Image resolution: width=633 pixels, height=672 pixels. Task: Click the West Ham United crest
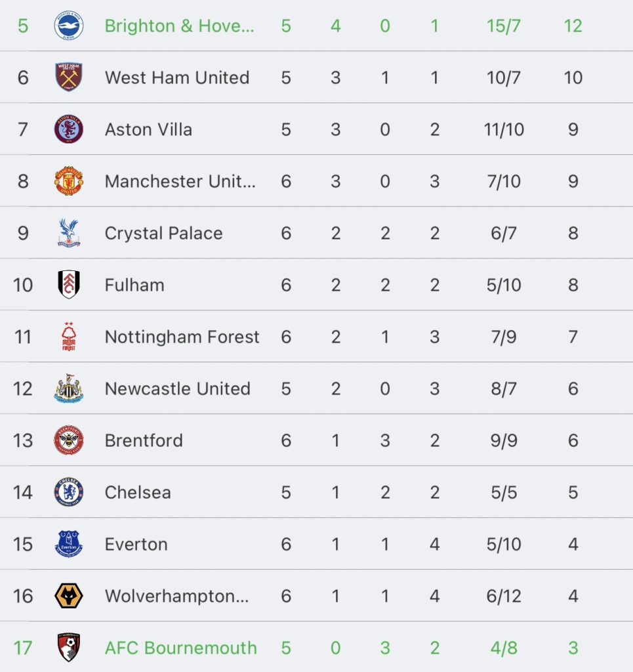(69, 77)
